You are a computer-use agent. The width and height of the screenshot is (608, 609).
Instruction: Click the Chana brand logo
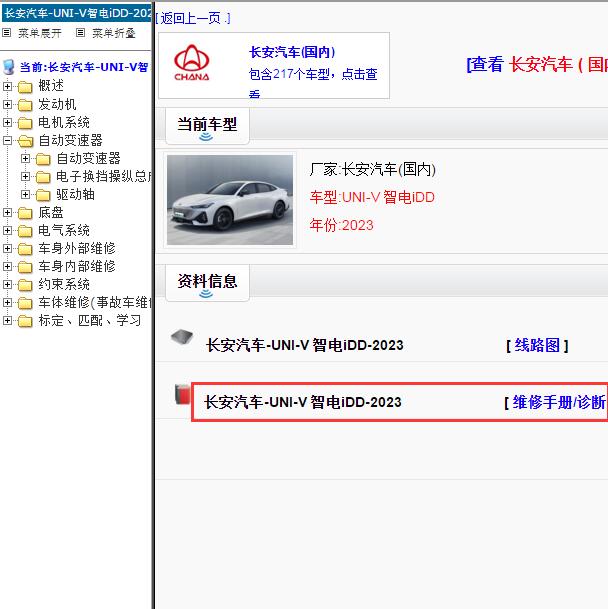click(x=192, y=63)
